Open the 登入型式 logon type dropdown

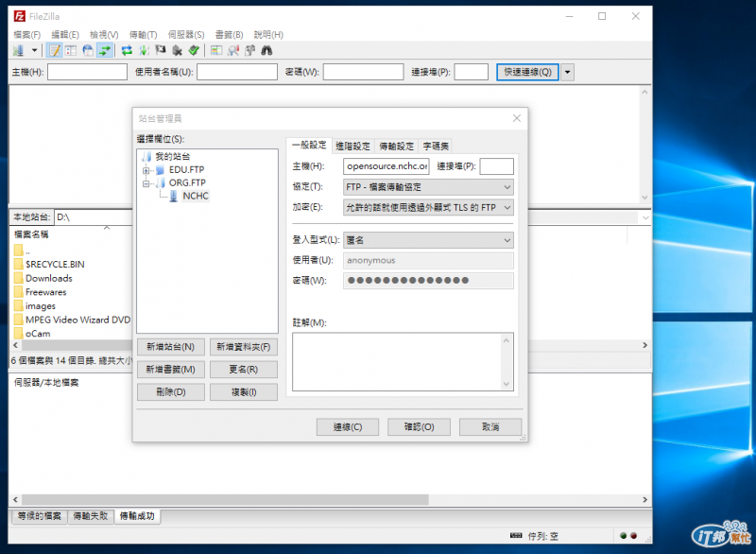coord(428,240)
